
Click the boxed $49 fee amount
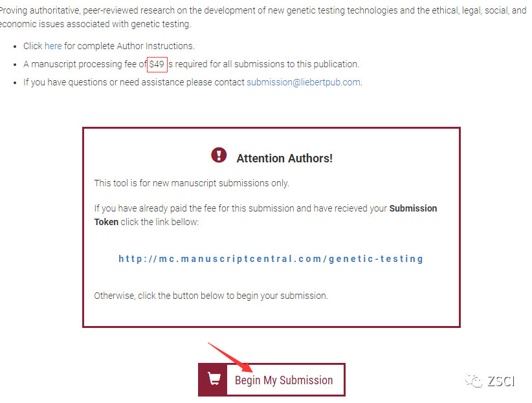tap(157, 64)
